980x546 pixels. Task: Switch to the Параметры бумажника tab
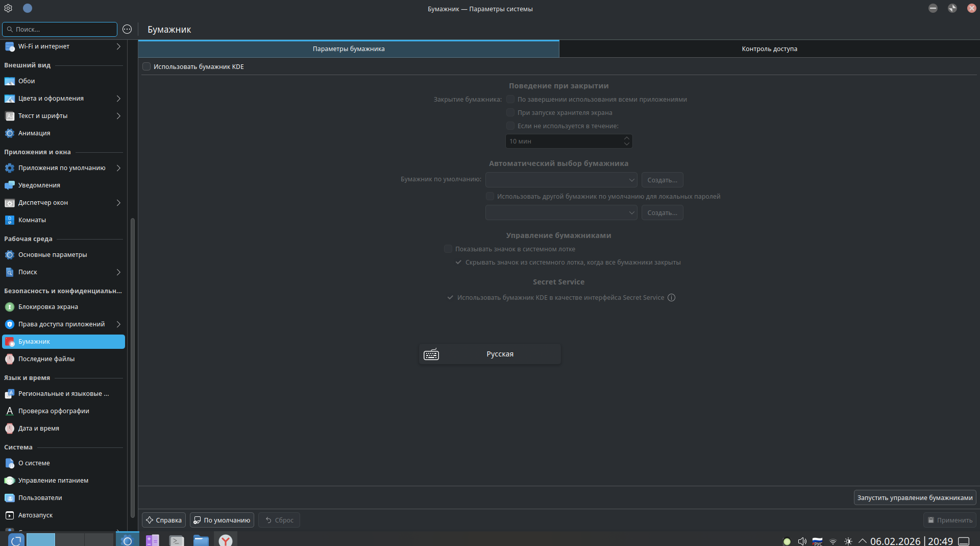click(x=349, y=49)
